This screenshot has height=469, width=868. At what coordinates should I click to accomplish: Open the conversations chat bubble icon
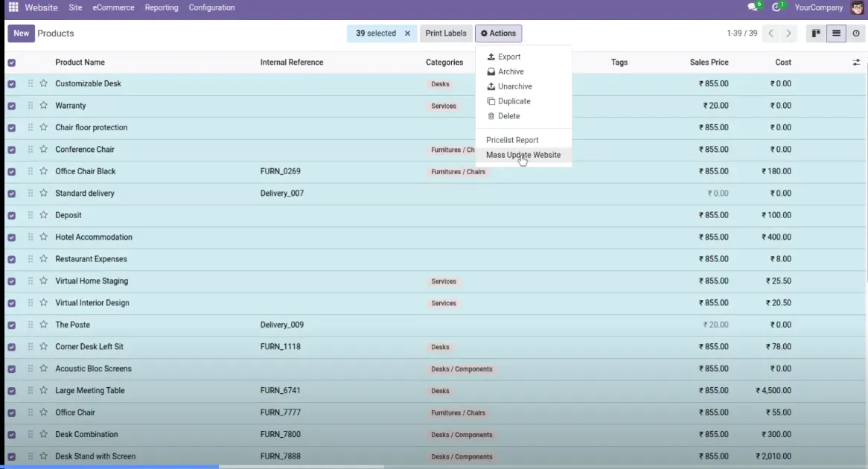pos(753,7)
